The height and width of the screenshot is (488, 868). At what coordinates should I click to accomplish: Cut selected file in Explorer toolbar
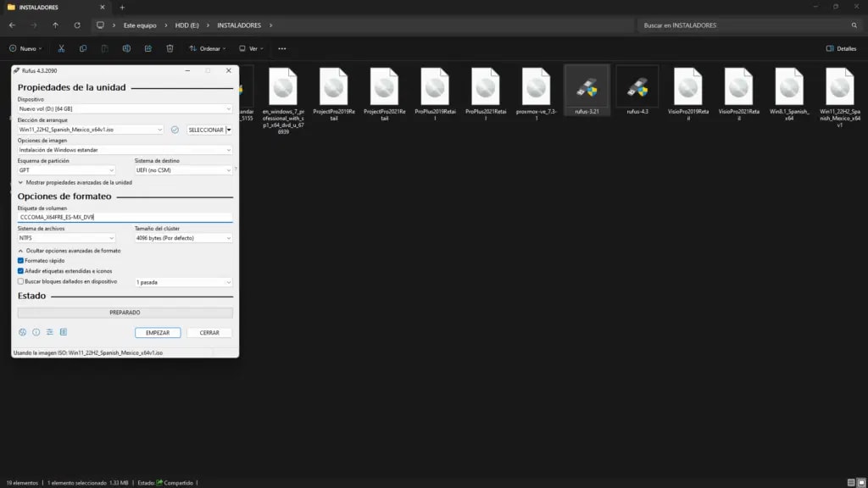[61, 48]
